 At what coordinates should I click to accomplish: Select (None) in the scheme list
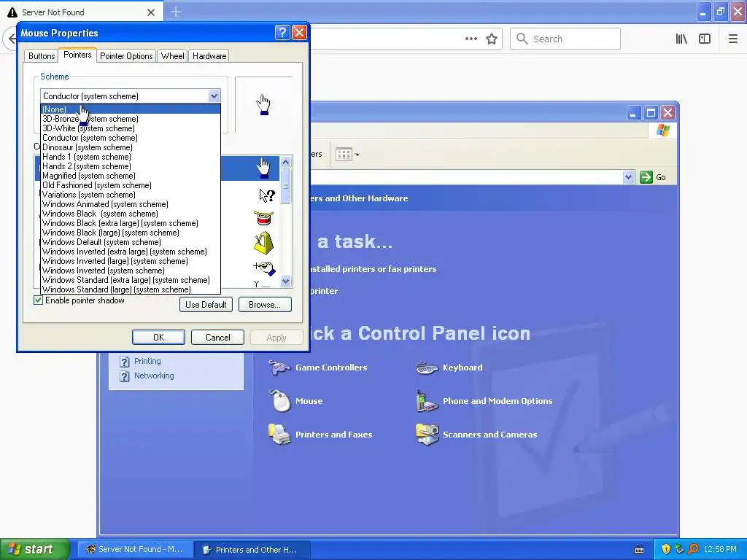[x=130, y=109]
